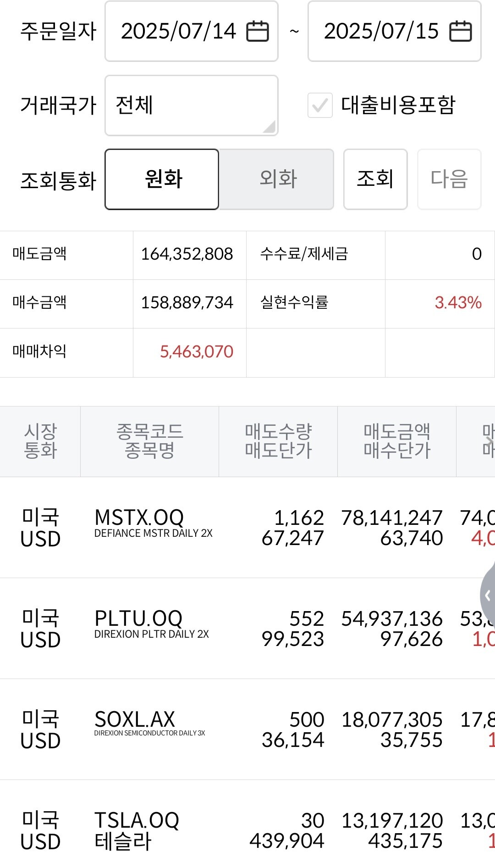This screenshot has width=495, height=868.
Task: Tap the side panel collapse arrow handle
Action: 488,595
